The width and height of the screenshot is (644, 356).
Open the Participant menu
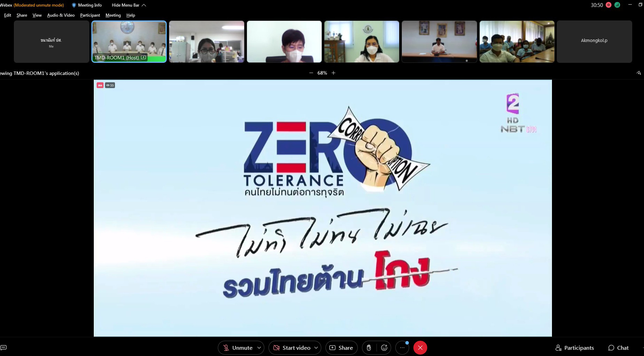click(x=90, y=15)
